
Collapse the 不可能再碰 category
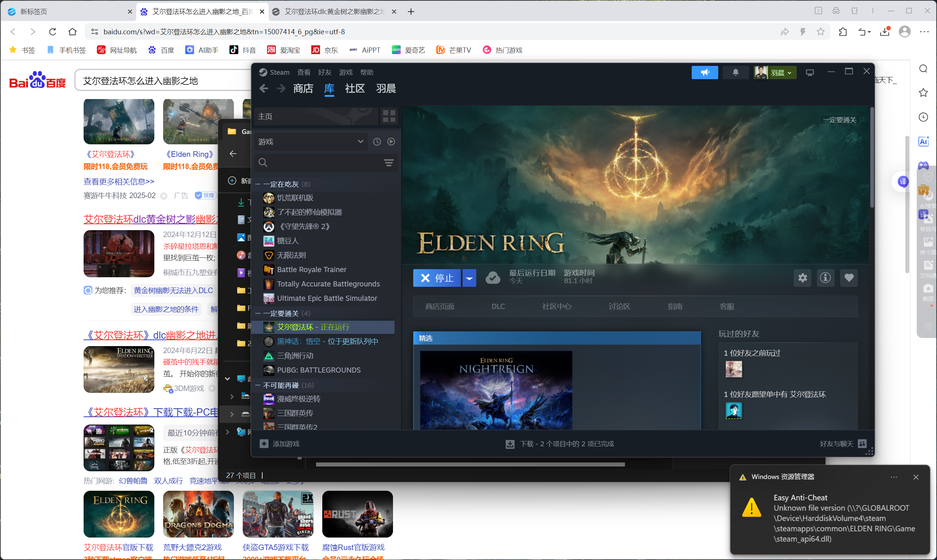pyautogui.click(x=258, y=385)
